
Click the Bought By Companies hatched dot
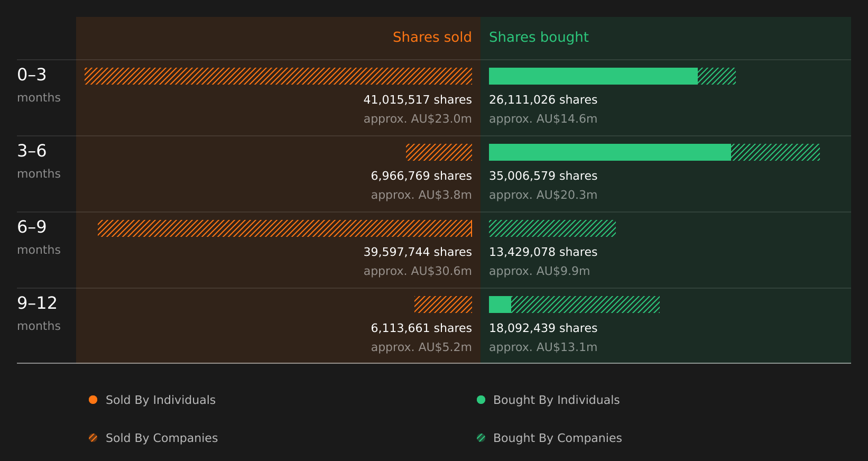point(481,438)
